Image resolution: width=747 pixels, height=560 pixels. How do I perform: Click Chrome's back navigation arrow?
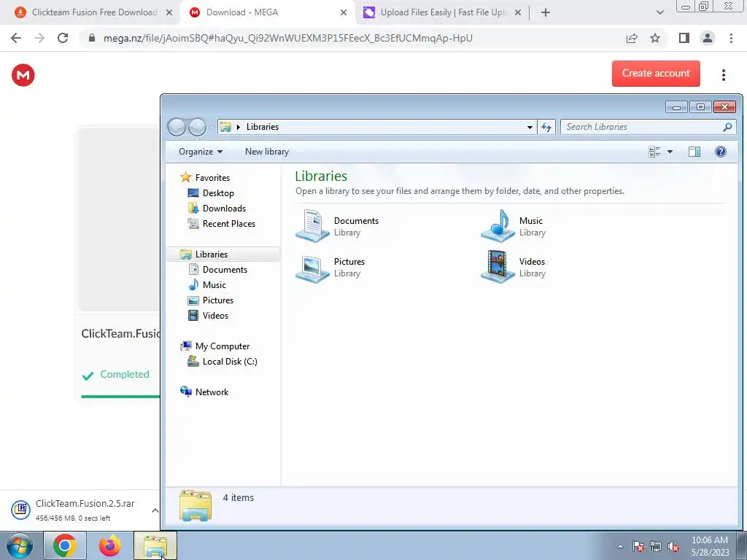click(16, 38)
